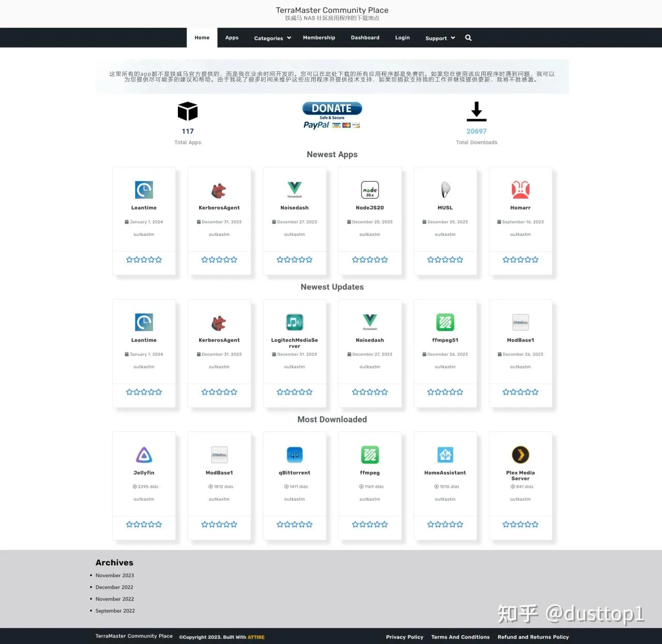Open the MUSL app icon

pyautogui.click(x=445, y=190)
